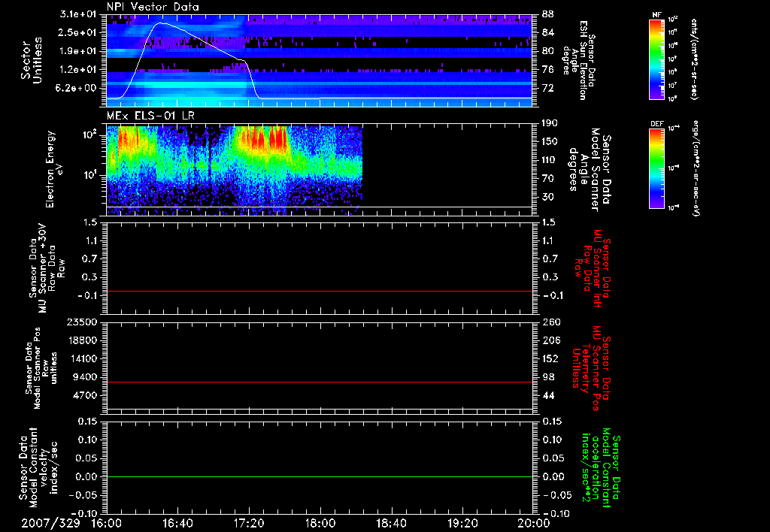Image resolution: width=770 pixels, height=532 pixels.
Task: Click the '2007/329' date label
Action: [x=50, y=523]
